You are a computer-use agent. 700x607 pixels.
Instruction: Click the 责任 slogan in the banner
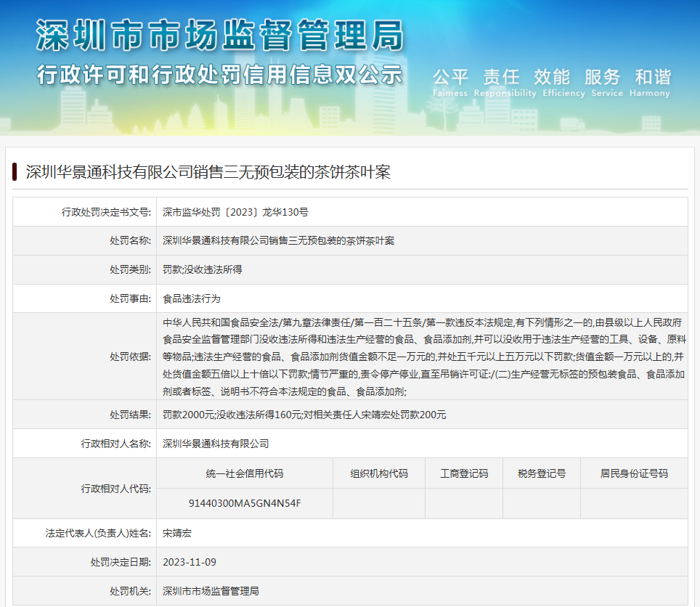501,76
